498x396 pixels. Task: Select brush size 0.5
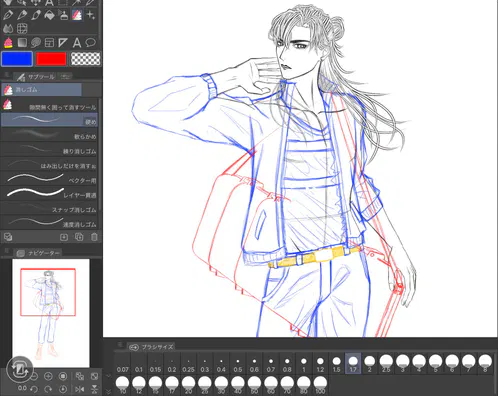238,364
